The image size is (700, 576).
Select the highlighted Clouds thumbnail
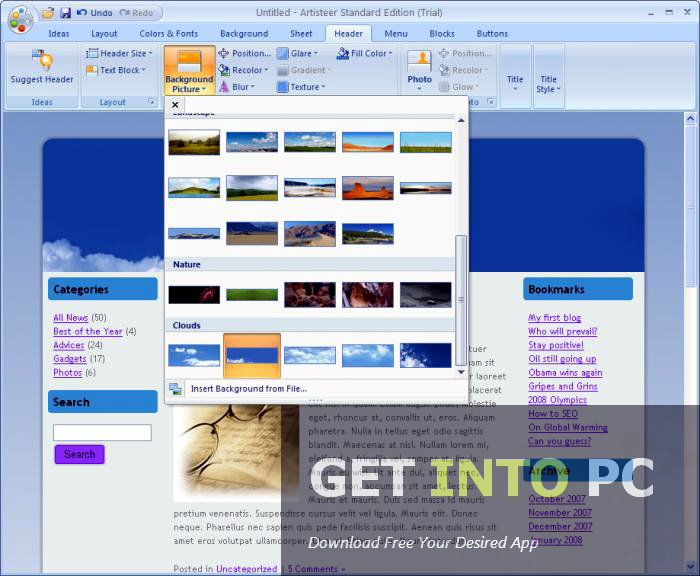coord(252,355)
